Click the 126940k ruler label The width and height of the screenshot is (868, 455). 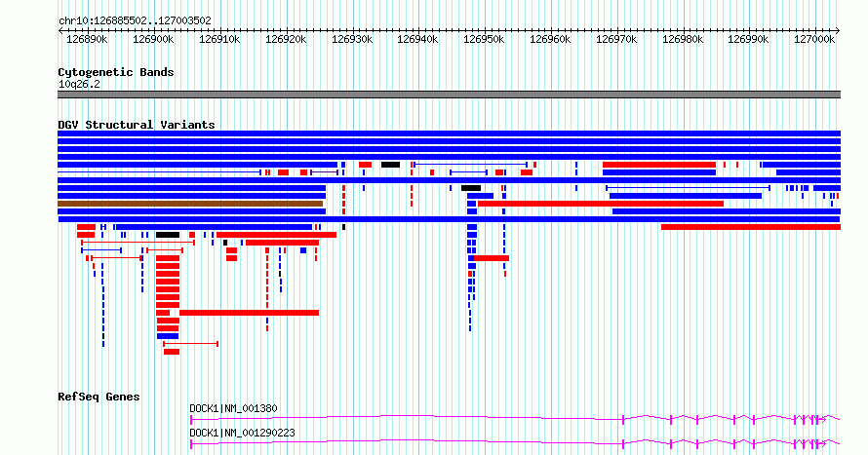pyautogui.click(x=418, y=39)
